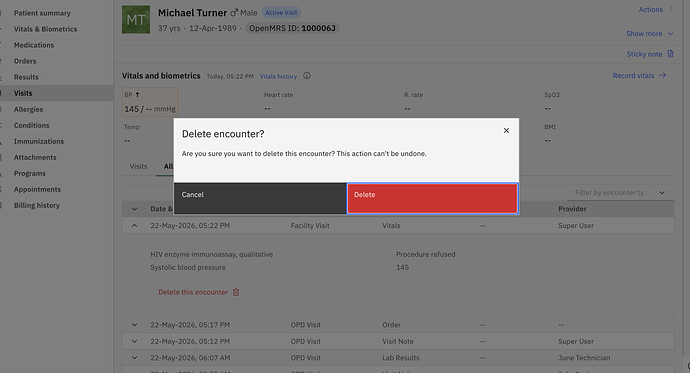Click the male gender symbol icon
Viewport: 690px width, 373px height.
pos(234,13)
